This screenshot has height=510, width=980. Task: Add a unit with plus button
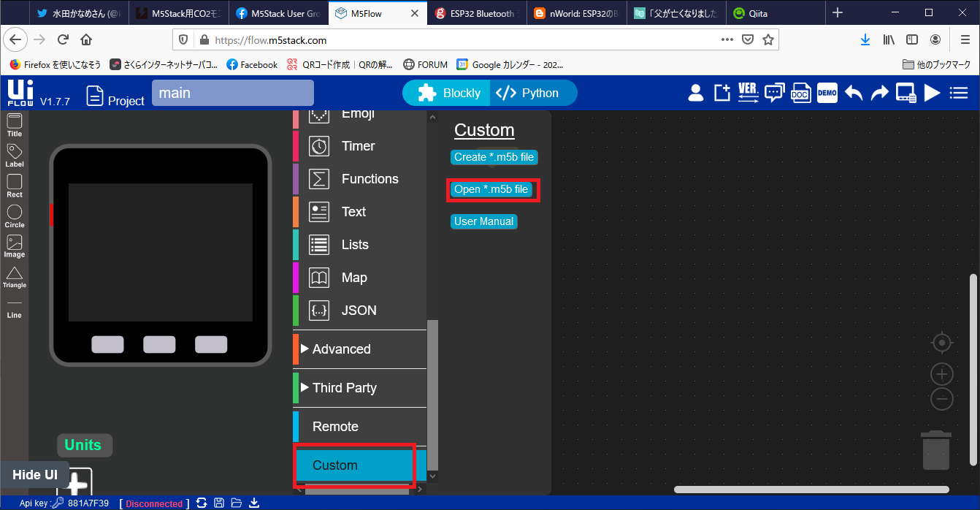click(75, 482)
